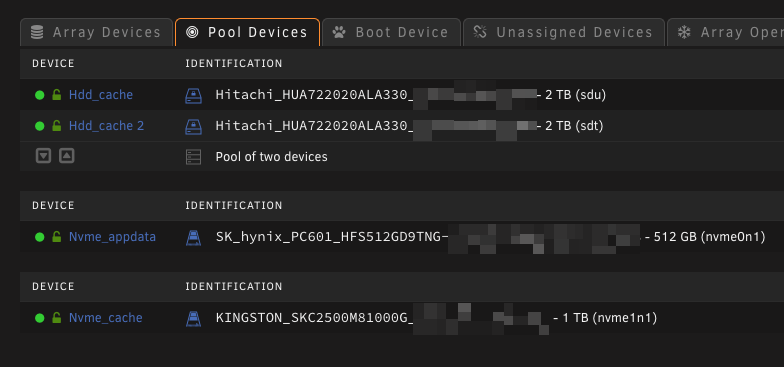Image resolution: width=784 pixels, height=367 pixels.
Task: Click the up arrow button in pool row
Action: (x=67, y=156)
